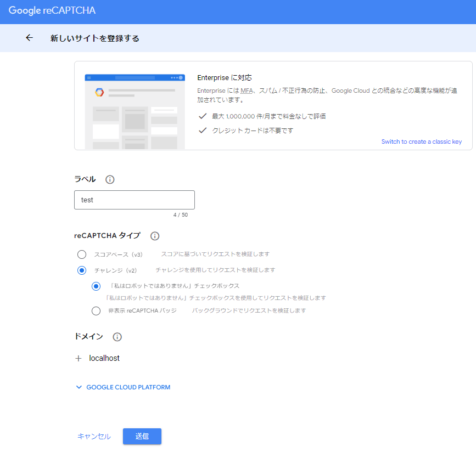The width and height of the screenshot is (476, 453).
Task: Select the チャレンジ (v2) radio button
Action: click(x=82, y=270)
